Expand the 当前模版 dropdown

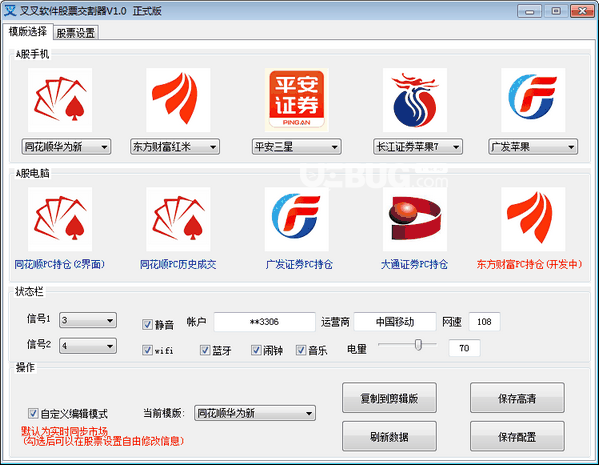255,413
